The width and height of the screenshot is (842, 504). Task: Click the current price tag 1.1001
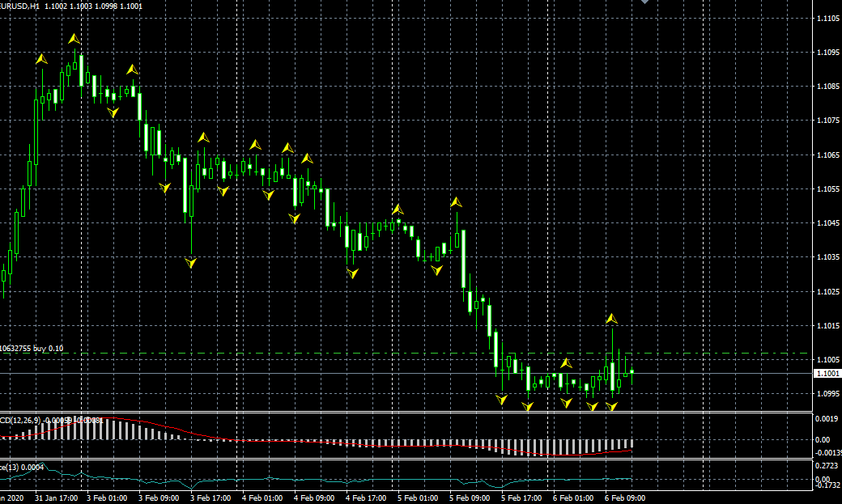[827, 373]
